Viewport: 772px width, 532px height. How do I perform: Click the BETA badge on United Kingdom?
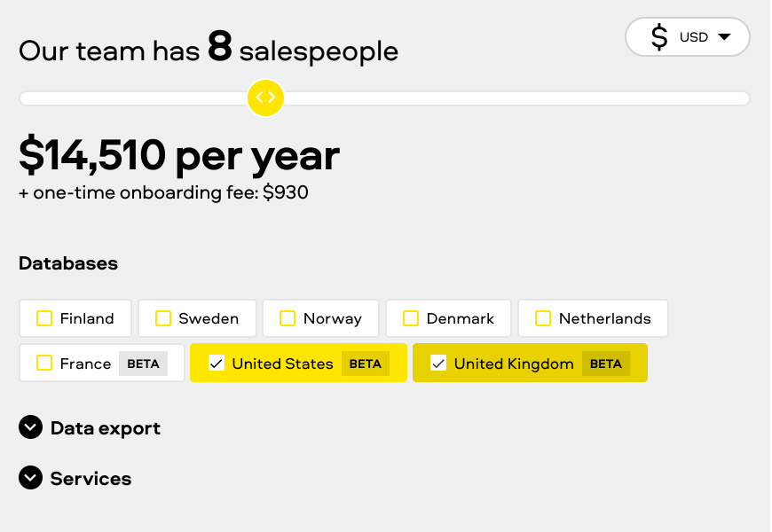[605, 364]
